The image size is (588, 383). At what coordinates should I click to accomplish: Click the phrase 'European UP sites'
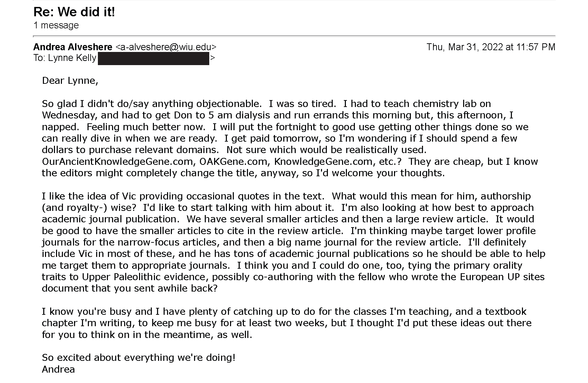pyautogui.click(x=502, y=277)
